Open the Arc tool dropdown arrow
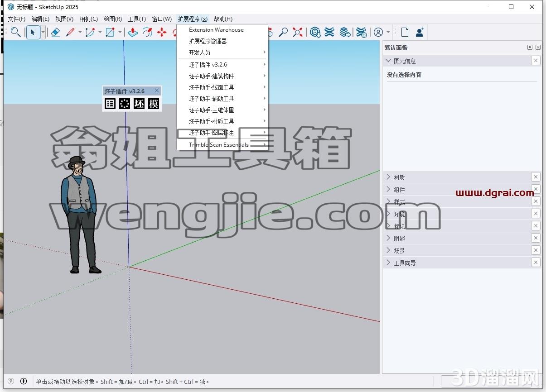The image size is (546, 392). coord(100,32)
